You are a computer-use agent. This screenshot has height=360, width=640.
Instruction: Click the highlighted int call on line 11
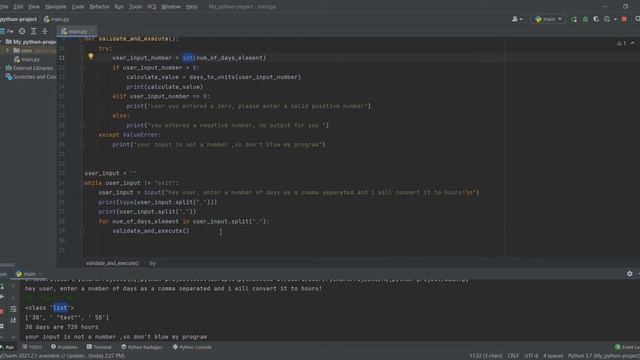tap(188, 58)
